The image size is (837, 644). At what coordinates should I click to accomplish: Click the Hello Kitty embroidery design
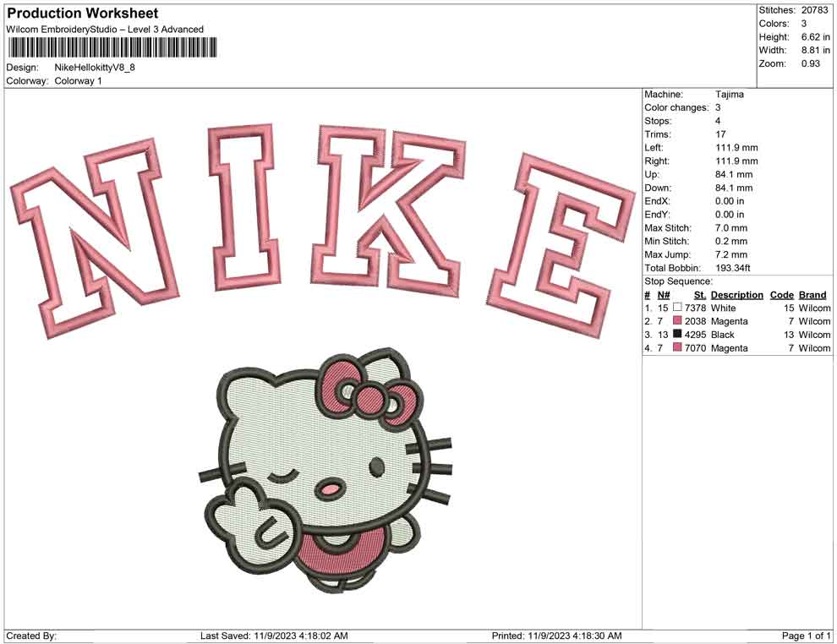pos(325,470)
